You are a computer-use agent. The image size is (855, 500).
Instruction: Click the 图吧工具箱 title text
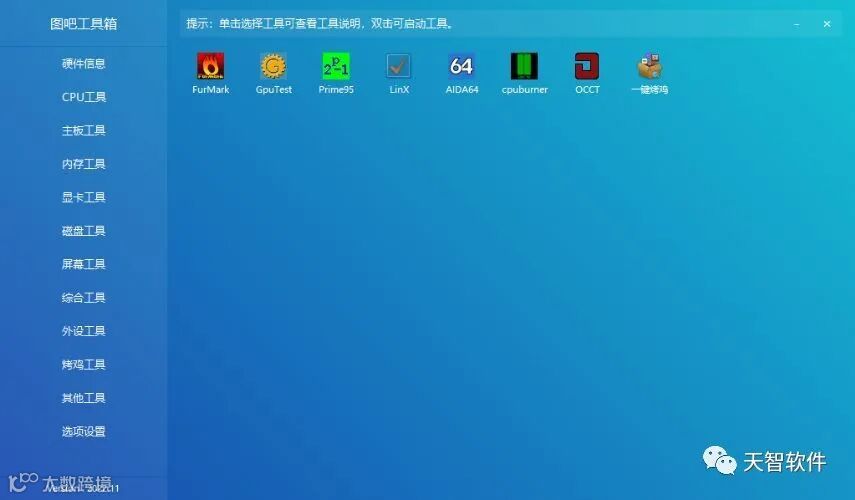(83, 23)
